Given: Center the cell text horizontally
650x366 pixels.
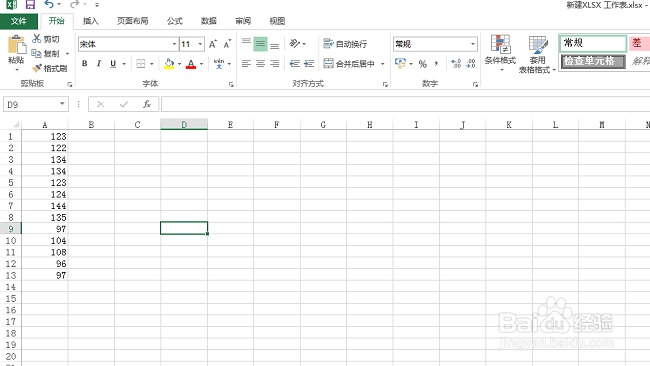Looking at the screenshot, I should tap(260, 63).
